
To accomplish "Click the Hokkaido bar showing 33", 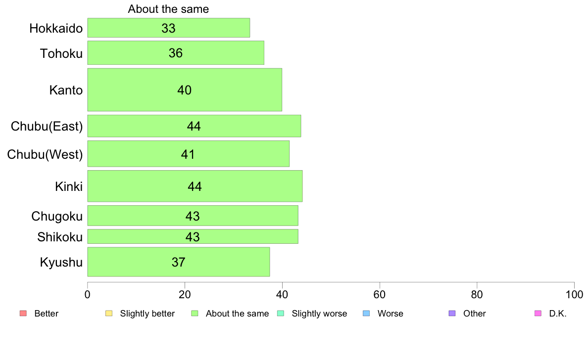I will [x=169, y=28].
